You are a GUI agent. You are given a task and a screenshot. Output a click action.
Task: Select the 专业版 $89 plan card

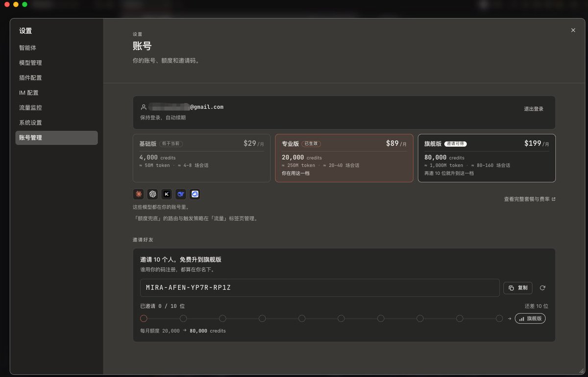coord(344,158)
